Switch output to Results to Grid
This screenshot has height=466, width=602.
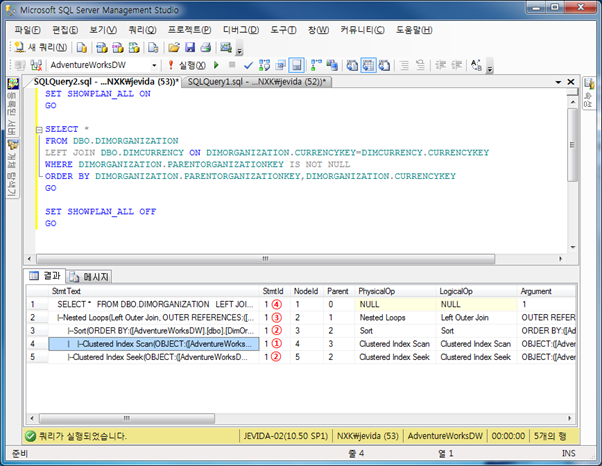[368, 65]
